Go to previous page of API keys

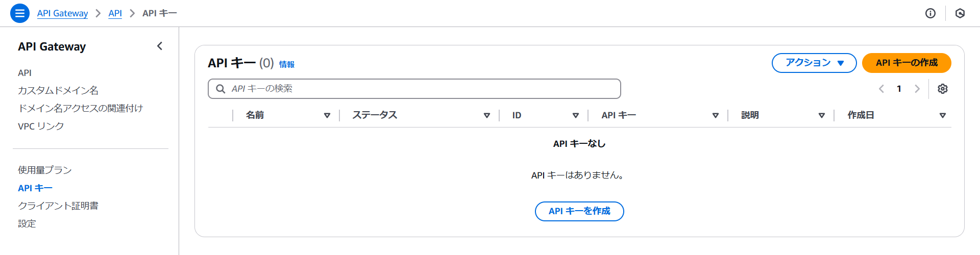point(881,89)
